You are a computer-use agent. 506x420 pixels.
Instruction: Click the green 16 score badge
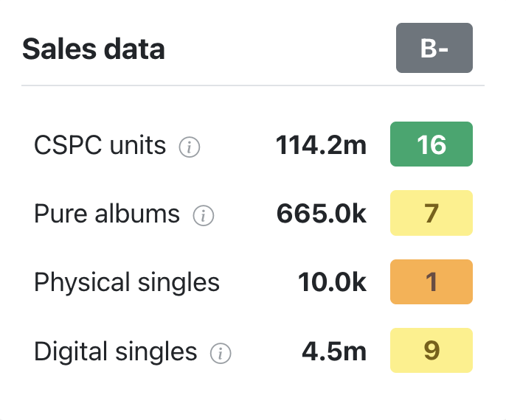(431, 144)
